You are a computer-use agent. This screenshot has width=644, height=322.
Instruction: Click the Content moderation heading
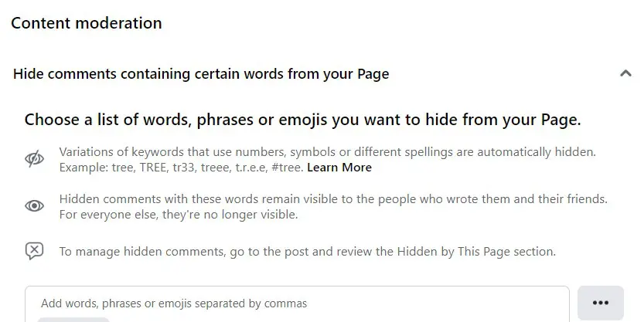coord(87,23)
